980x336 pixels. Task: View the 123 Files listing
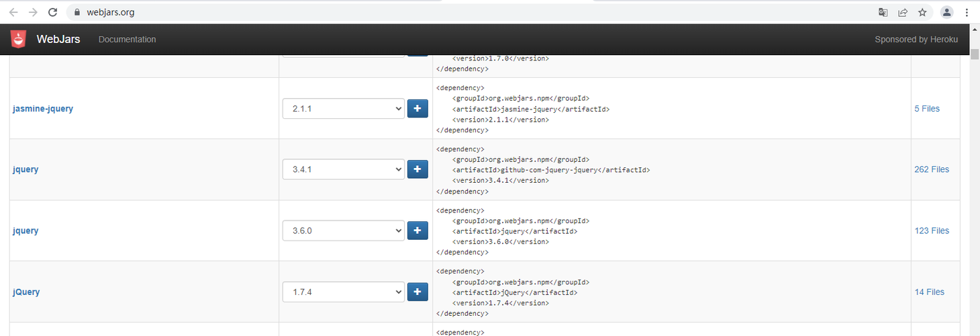(x=932, y=231)
